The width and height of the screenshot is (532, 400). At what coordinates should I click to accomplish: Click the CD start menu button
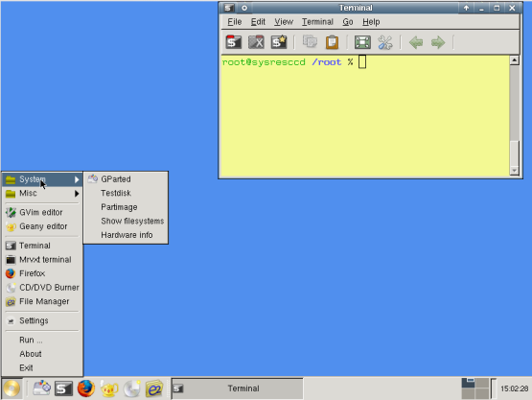tap(12, 388)
